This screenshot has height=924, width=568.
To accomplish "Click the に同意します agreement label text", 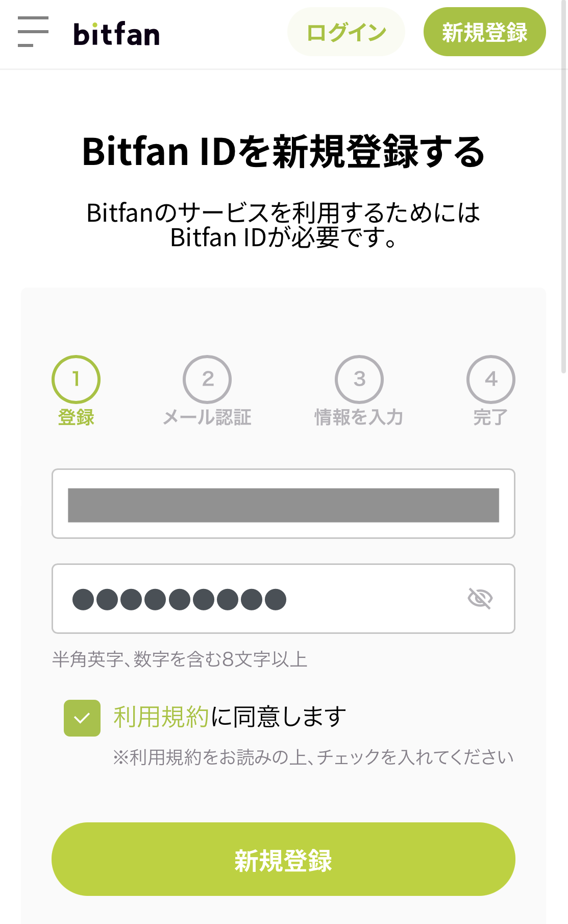I will click(x=279, y=717).
